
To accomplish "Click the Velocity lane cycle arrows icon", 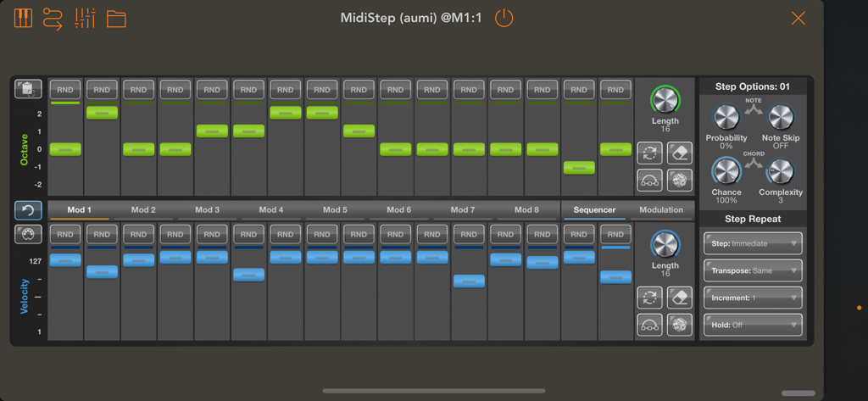I will (650, 297).
